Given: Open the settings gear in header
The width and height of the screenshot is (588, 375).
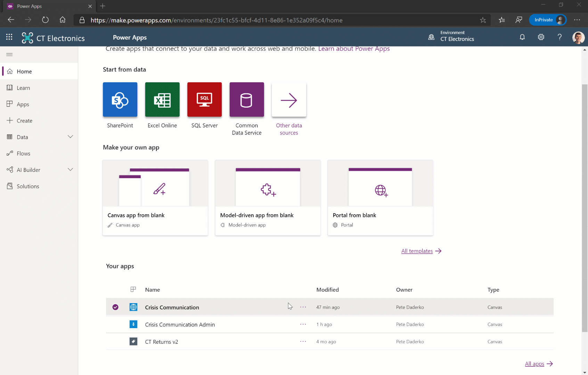Looking at the screenshot, I should pos(541,37).
